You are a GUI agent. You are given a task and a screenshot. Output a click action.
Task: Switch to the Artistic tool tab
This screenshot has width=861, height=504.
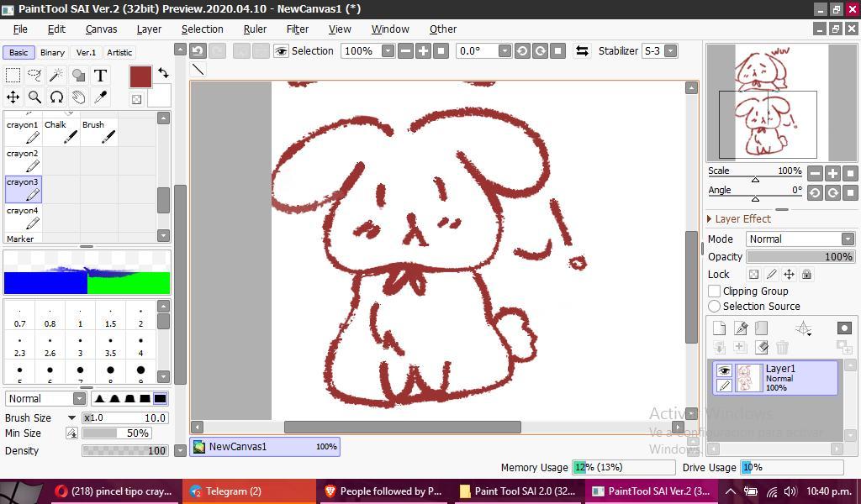[x=119, y=53]
